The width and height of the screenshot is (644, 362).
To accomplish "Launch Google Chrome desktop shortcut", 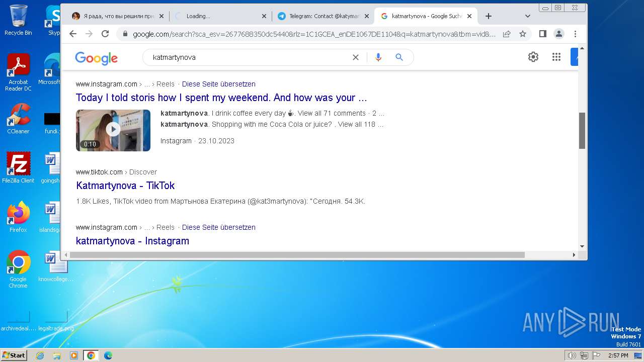I will (18, 269).
